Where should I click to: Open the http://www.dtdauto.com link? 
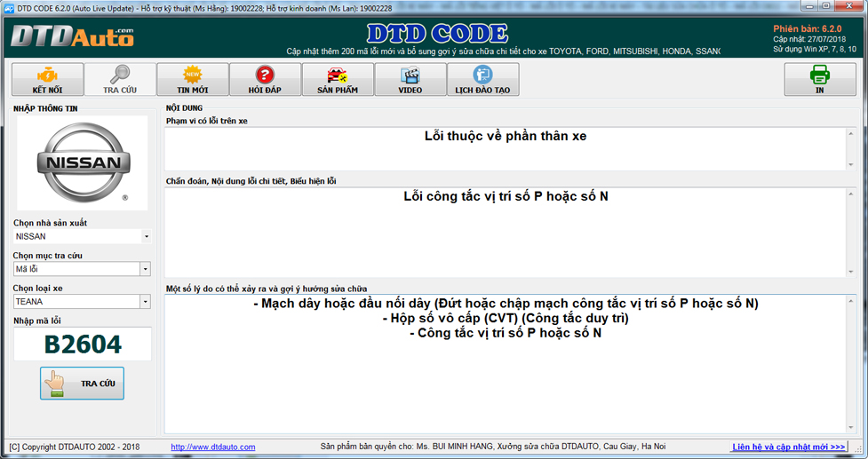(213, 447)
